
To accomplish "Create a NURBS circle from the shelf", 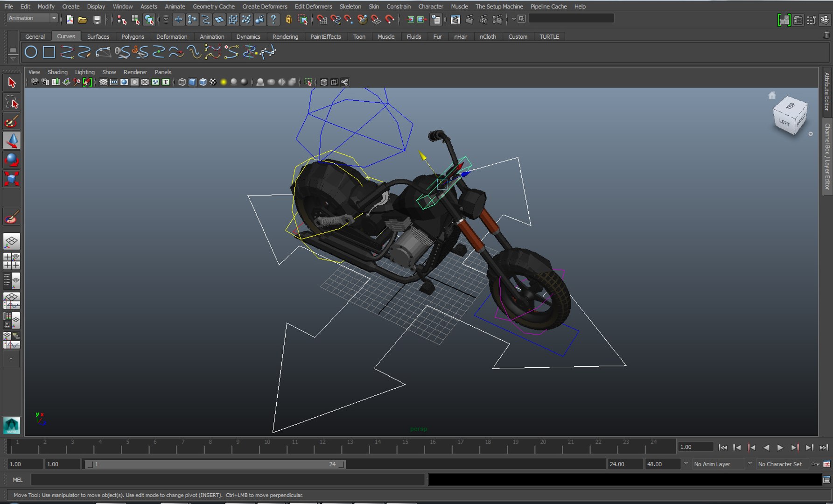I will [31, 52].
